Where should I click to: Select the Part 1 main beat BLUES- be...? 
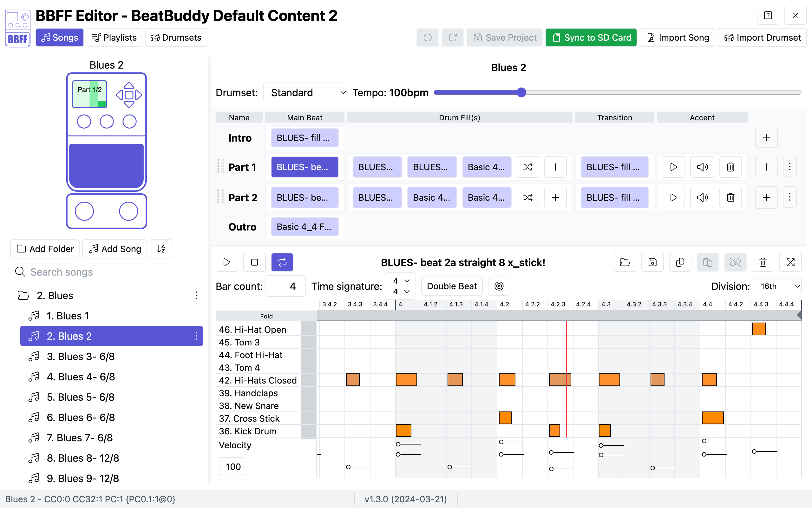(305, 167)
